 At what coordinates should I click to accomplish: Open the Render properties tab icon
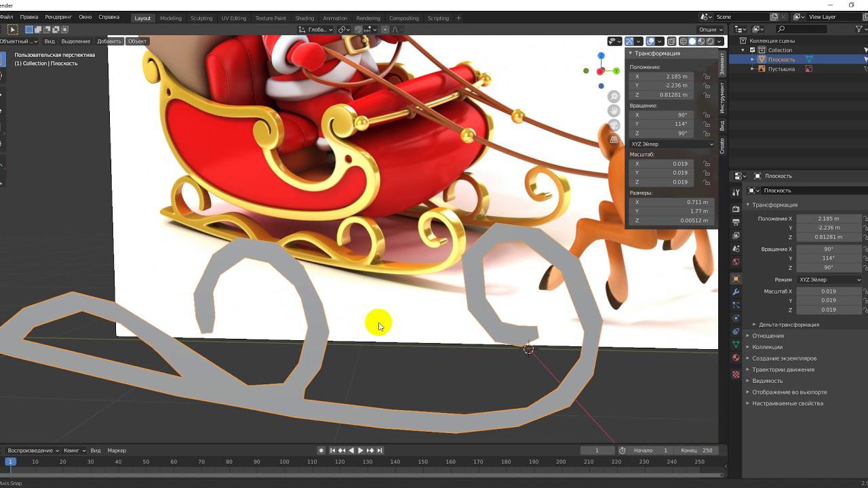(x=736, y=209)
